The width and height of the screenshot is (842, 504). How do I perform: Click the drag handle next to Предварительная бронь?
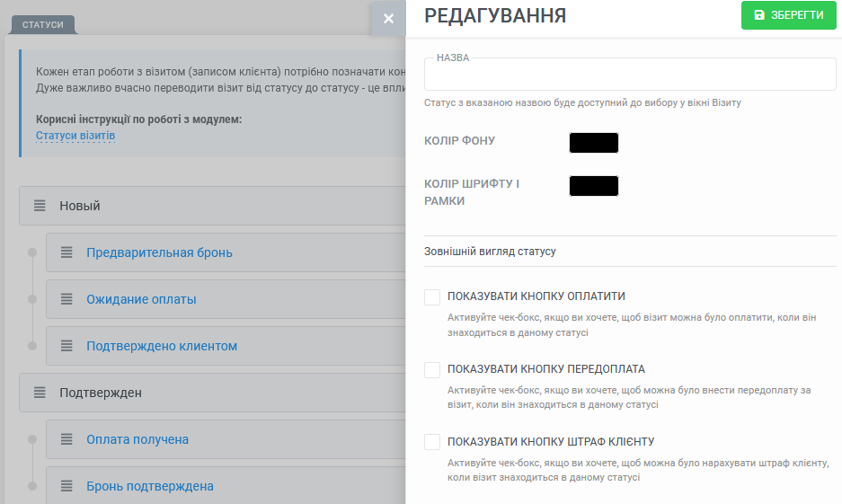coord(66,252)
